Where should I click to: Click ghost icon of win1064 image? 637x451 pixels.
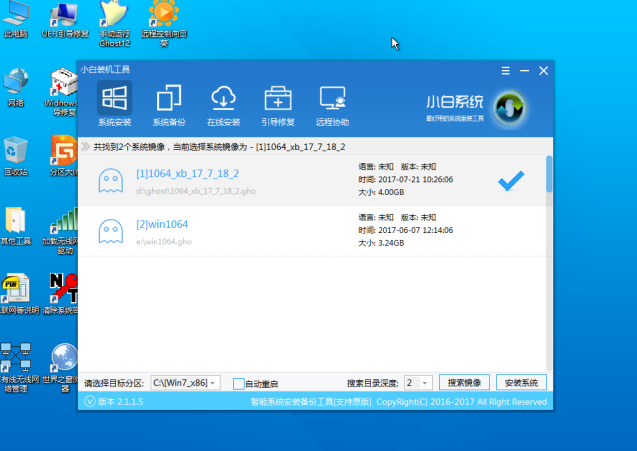click(x=111, y=231)
